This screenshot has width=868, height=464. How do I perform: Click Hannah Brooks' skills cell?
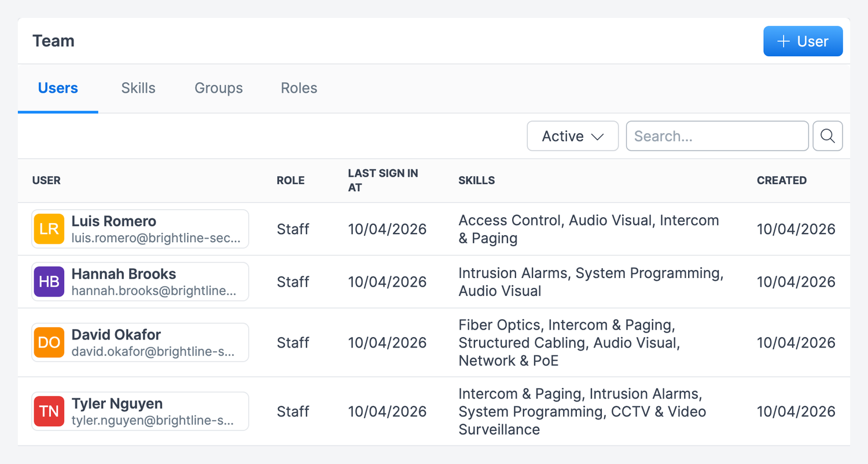(x=591, y=282)
